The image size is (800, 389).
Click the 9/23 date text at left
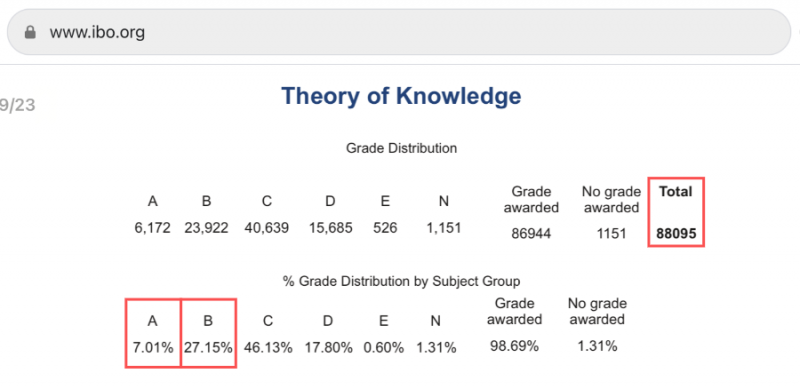17,105
